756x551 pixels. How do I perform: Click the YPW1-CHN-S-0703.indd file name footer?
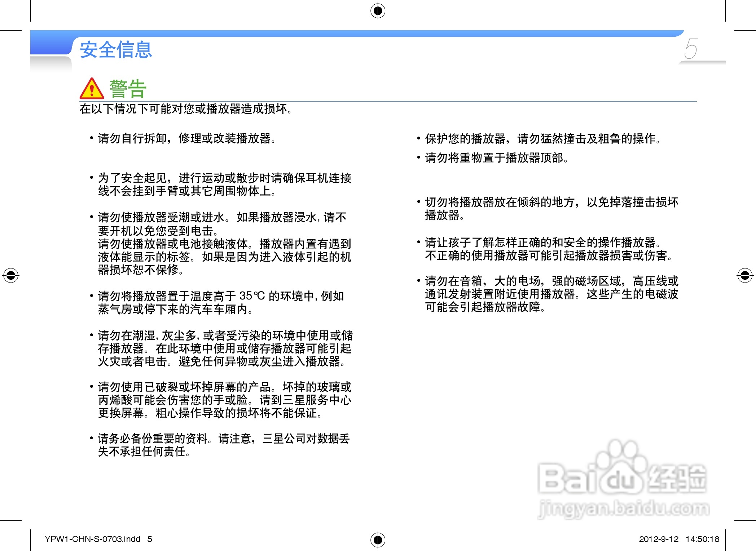click(x=92, y=539)
